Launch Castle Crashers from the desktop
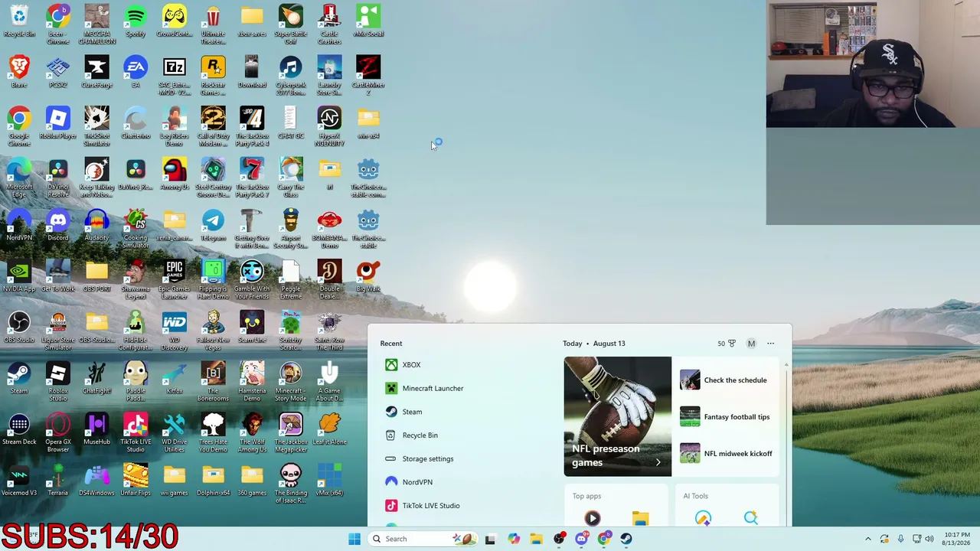980x551 pixels. click(329, 24)
